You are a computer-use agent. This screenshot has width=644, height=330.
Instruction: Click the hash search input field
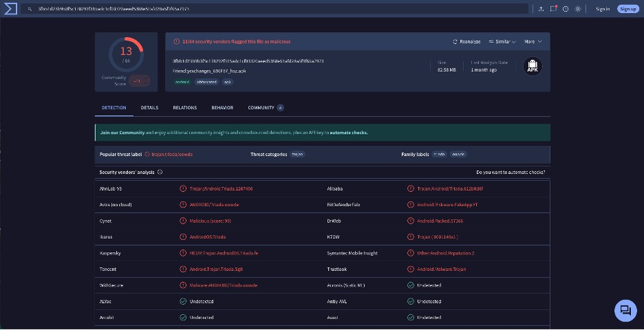click(x=275, y=9)
